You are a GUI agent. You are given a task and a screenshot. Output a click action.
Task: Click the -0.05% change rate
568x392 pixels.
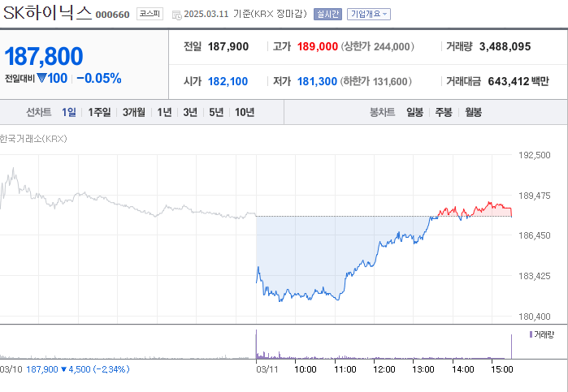99,78
